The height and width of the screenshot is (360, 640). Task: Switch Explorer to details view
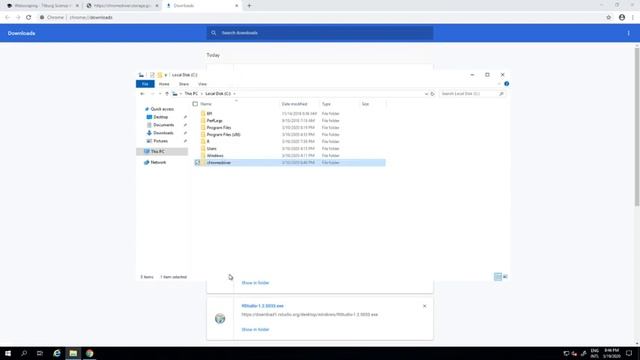pos(498,277)
